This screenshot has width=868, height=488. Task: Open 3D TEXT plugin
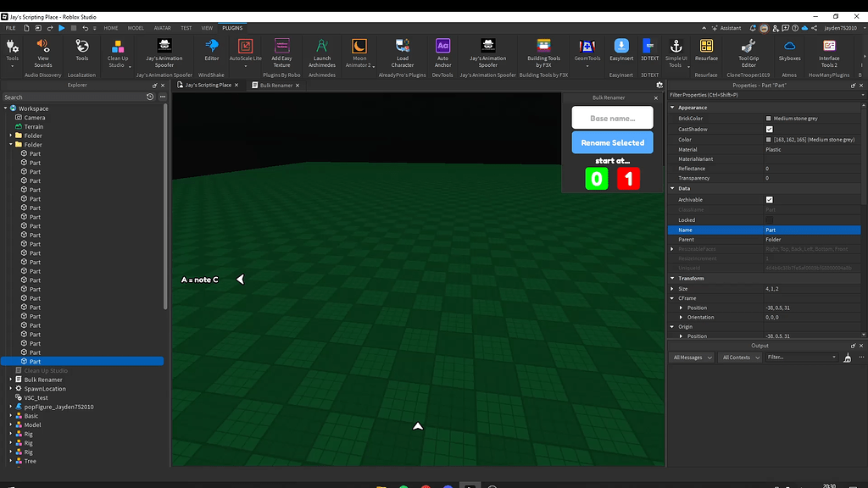pos(649,50)
